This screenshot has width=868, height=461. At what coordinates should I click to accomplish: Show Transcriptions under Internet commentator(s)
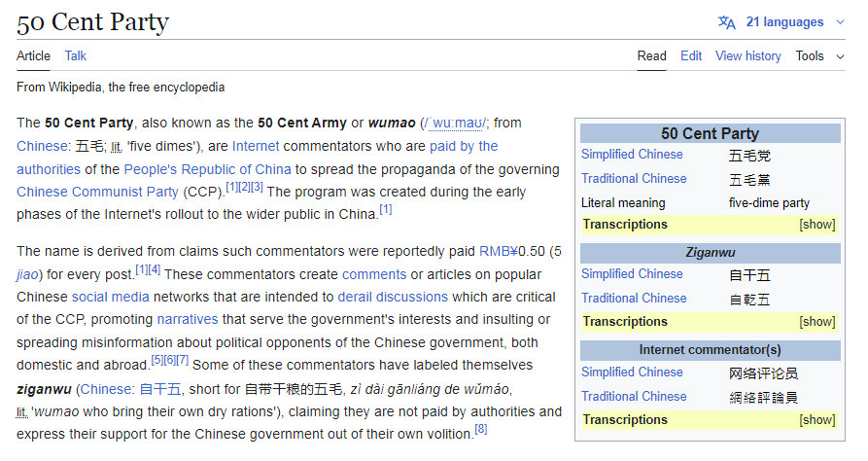pos(817,420)
